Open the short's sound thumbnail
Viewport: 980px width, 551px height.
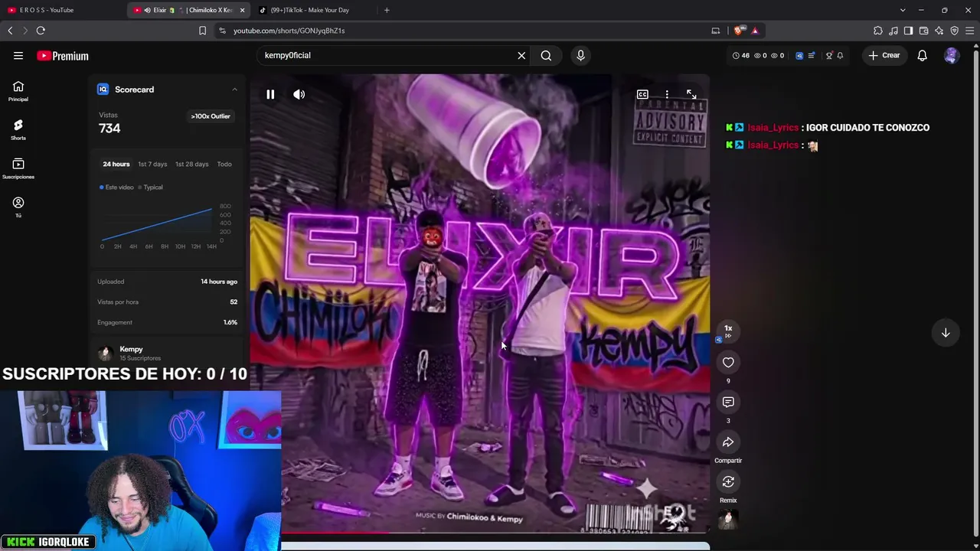728,520
